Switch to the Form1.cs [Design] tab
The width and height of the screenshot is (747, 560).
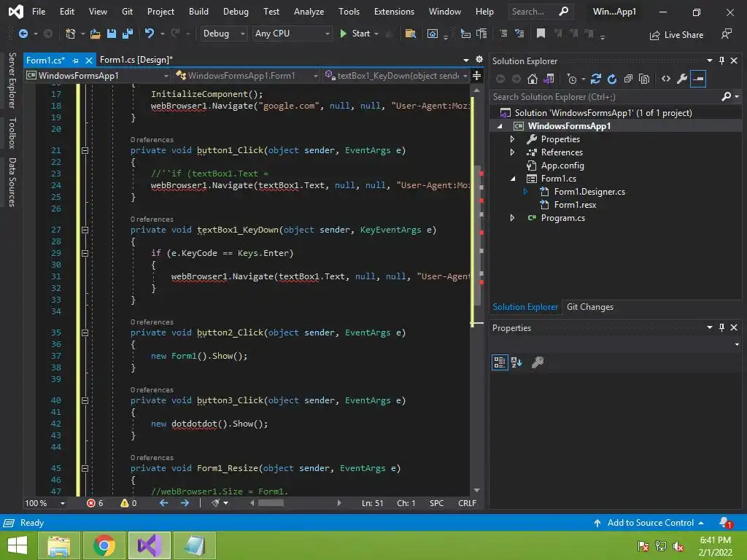136,60
